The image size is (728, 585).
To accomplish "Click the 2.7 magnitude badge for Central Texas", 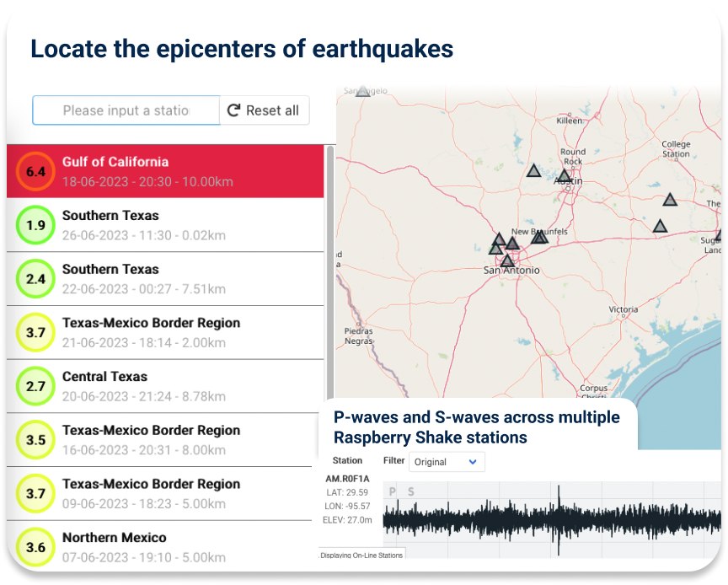I will click(x=35, y=386).
